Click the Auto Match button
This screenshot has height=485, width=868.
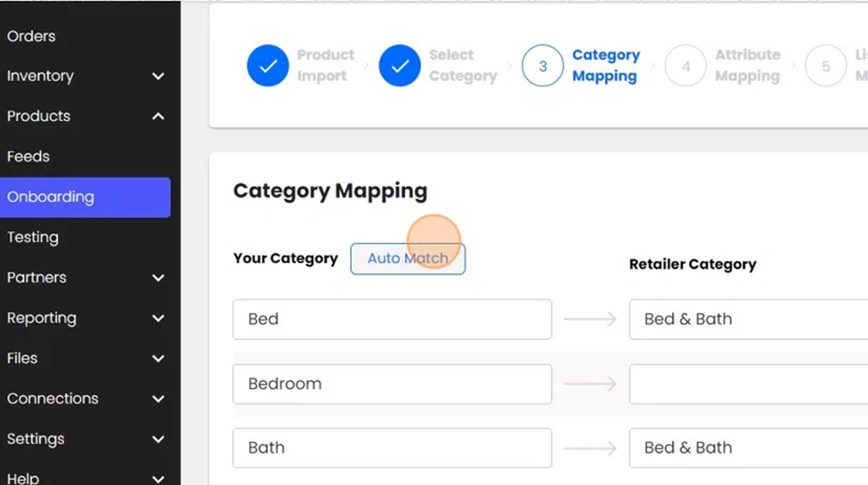pos(408,259)
